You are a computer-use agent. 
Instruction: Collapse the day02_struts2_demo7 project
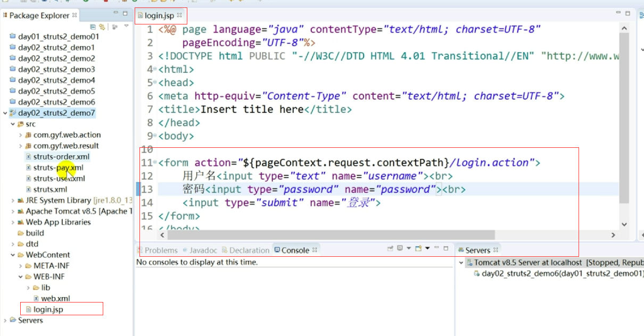click(x=5, y=113)
